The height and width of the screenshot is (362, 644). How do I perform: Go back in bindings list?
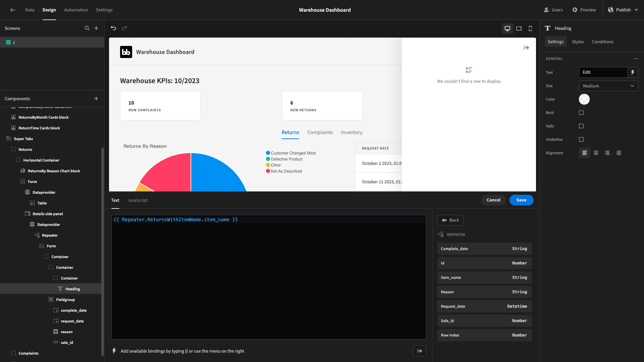click(x=450, y=220)
